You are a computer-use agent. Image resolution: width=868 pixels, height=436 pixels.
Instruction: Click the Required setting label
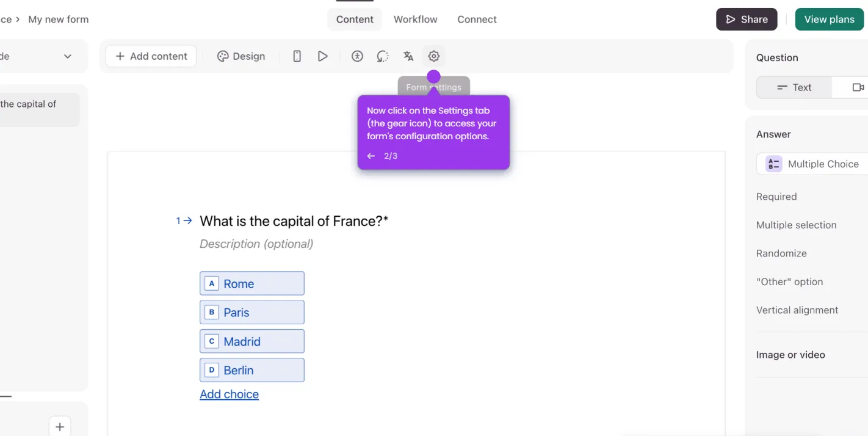(x=776, y=197)
